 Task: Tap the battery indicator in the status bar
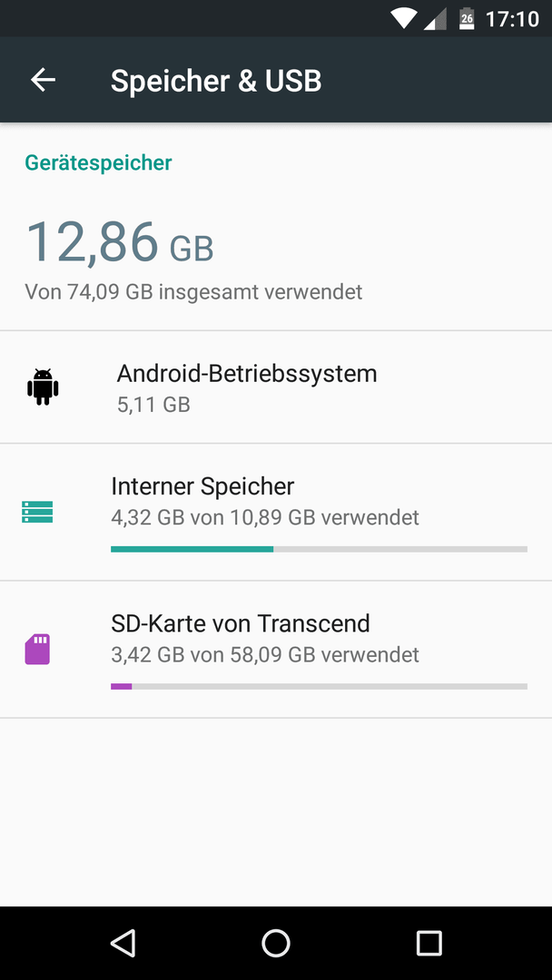pyautogui.click(x=467, y=19)
